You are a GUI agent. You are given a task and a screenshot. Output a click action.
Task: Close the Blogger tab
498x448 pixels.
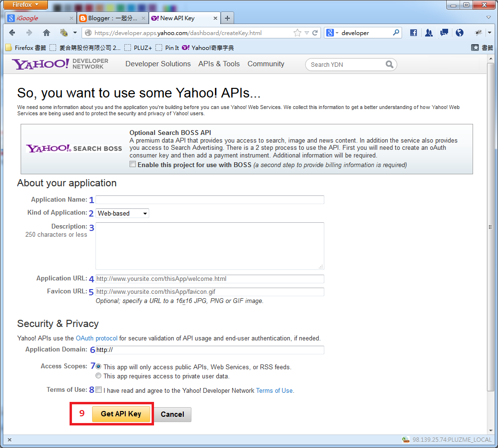point(143,18)
